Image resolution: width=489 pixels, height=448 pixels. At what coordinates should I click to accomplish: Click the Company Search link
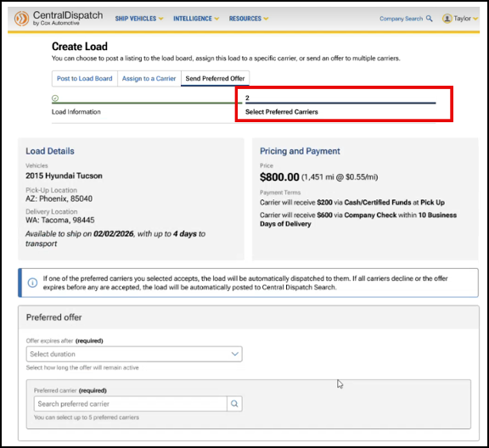401,19
